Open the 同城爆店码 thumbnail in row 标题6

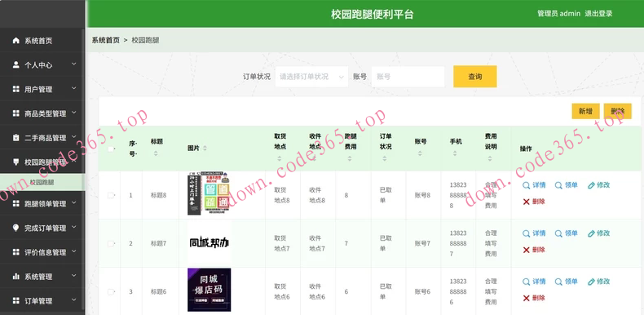(x=209, y=290)
